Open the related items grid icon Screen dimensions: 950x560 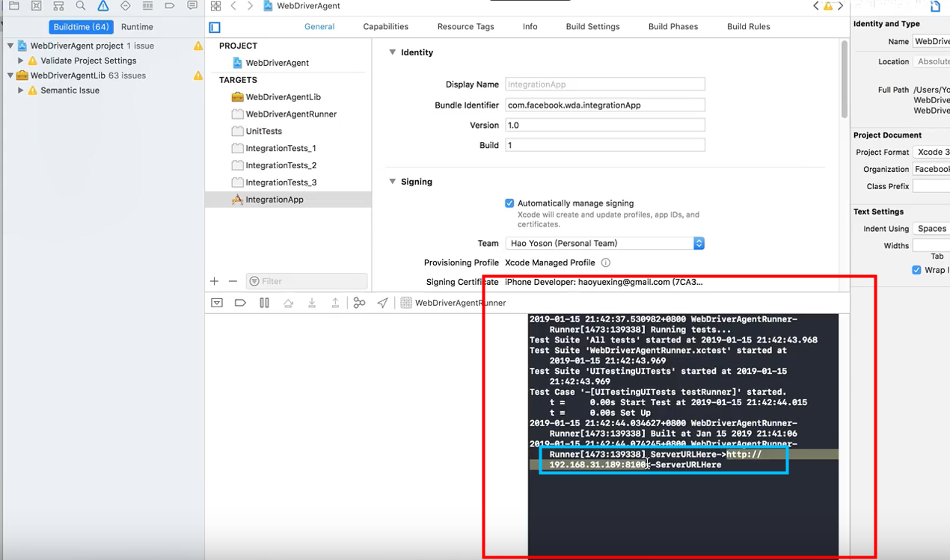pyautogui.click(x=215, y=6)
